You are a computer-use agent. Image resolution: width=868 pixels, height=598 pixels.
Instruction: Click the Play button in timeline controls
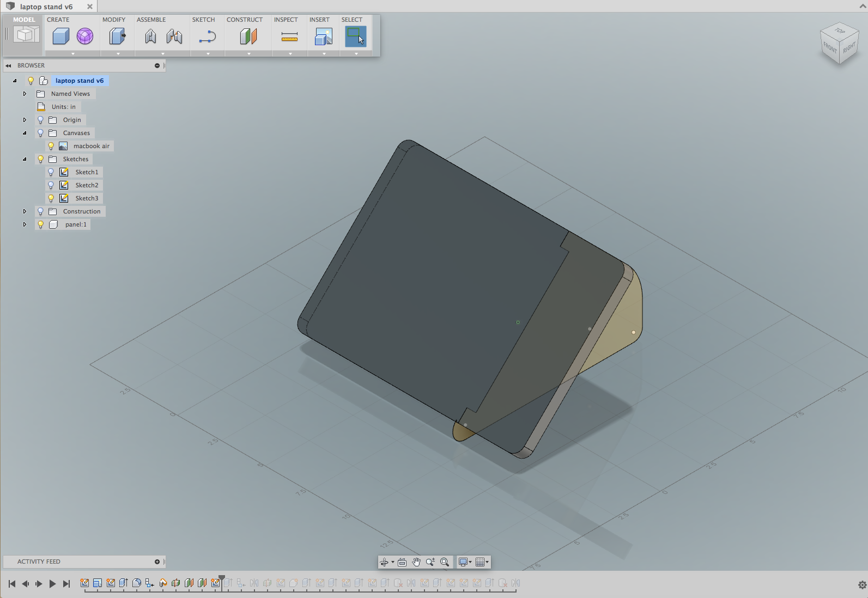tap(52, 584)
